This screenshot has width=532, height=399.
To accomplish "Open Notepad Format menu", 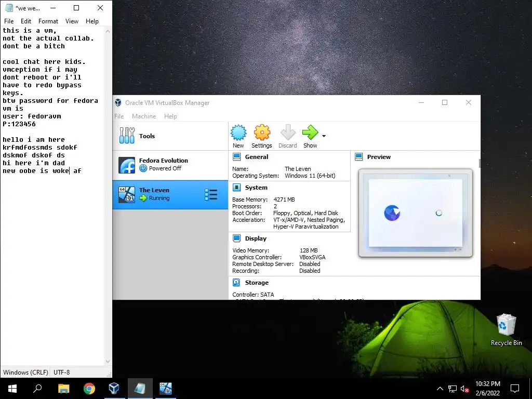I will tap(48, 21).
